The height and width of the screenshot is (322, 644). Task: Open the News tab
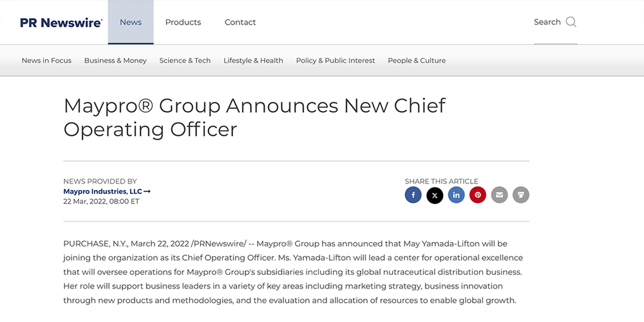(131, 22)
